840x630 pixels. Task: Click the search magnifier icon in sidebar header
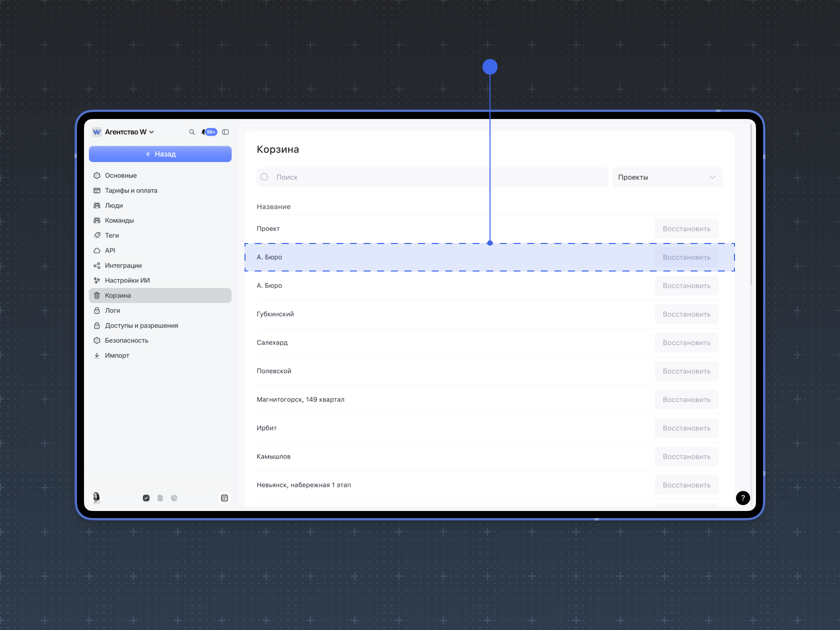[x=191, y=132]
